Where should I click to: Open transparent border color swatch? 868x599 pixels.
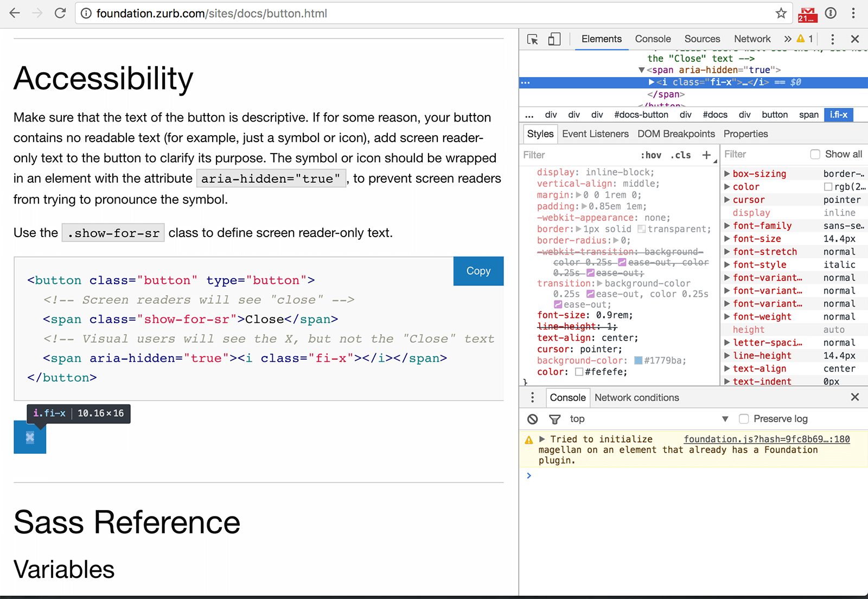tap(642, 229)
